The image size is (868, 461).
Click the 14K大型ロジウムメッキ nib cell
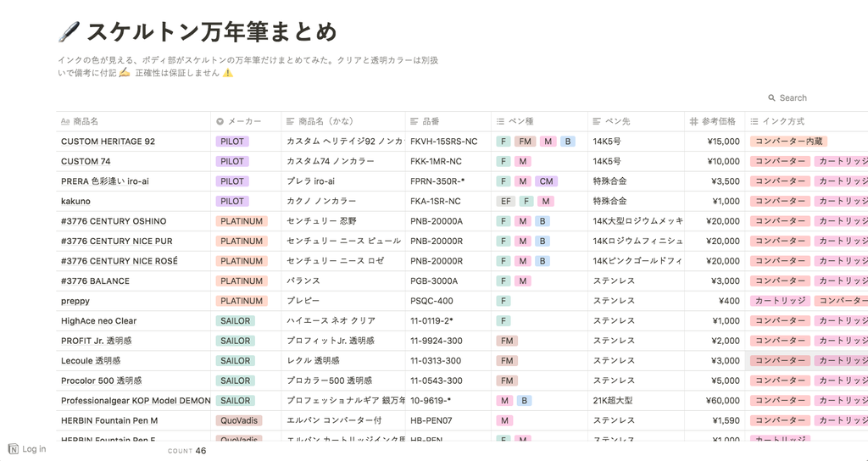[637, 221]
